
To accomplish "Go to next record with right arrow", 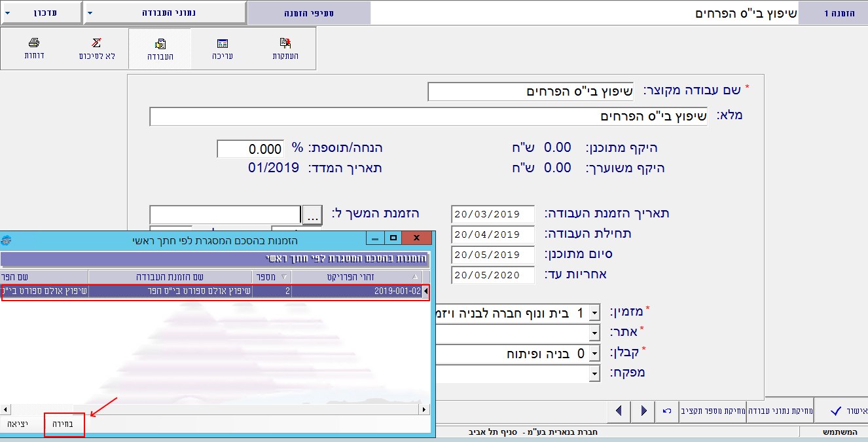I will 644,411.
